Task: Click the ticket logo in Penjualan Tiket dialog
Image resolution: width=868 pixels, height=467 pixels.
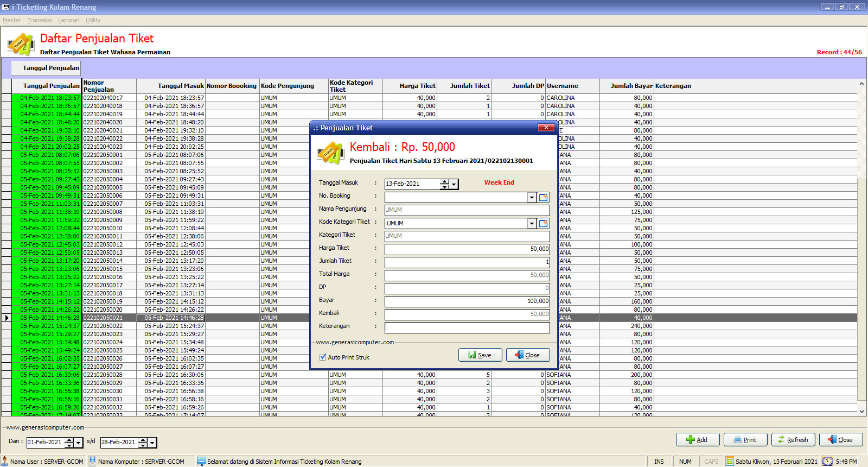Action: (330, 153)
